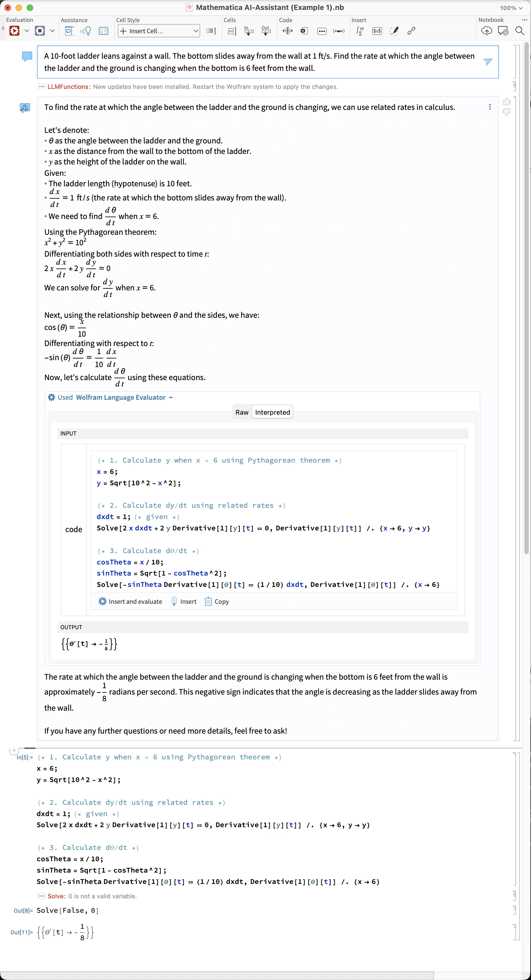Click the Wolfram Language Evaluator link text
The height and width of the screenshot is (980, 531).
click(121, 398)
